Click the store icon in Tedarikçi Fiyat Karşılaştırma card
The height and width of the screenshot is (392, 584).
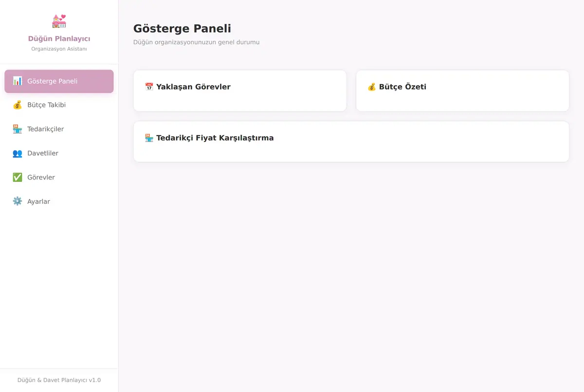click(x=149, y=138)
